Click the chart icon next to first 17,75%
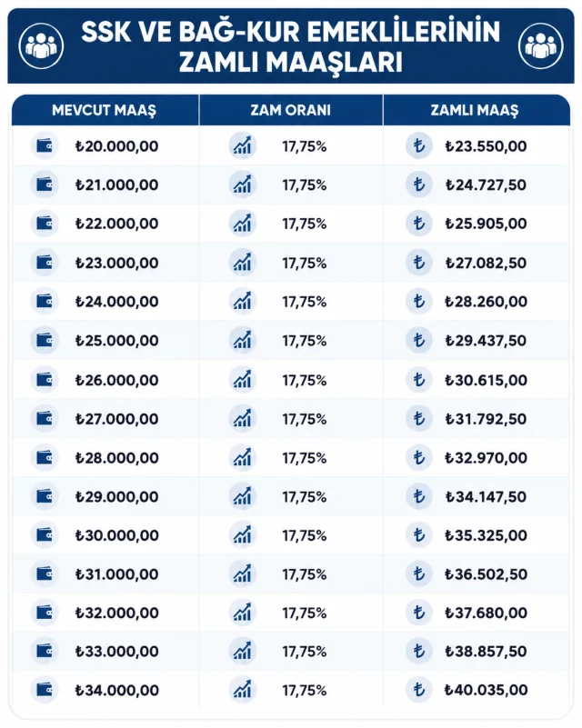This screenshot has width=582, height=728. pos(243,146)
